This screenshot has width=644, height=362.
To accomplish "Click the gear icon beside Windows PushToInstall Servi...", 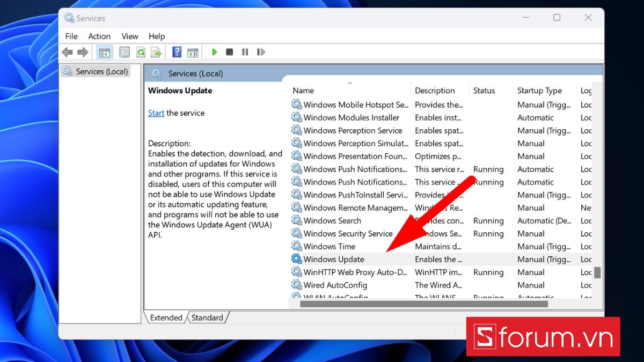I will [x=296, y=195].
